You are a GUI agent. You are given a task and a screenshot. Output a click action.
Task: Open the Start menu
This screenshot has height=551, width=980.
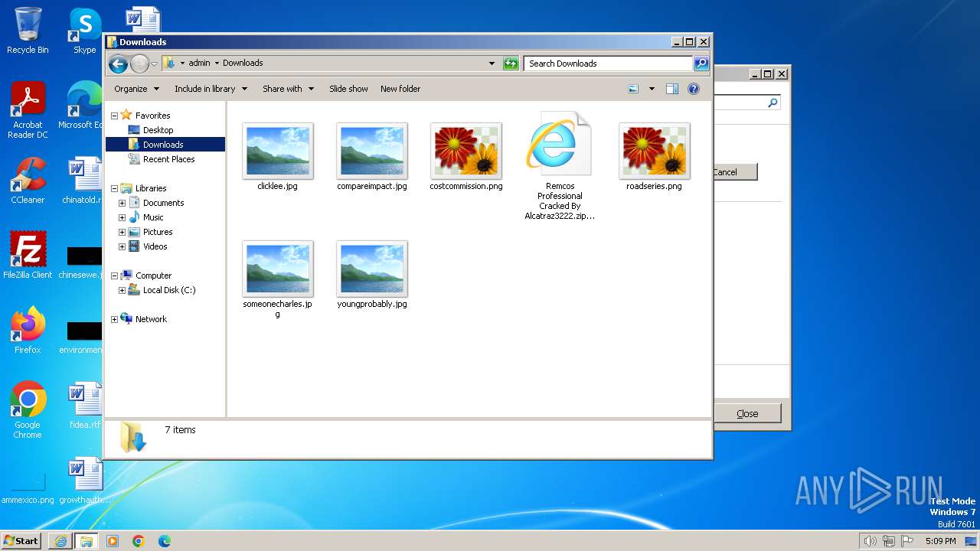click(21, 540)
